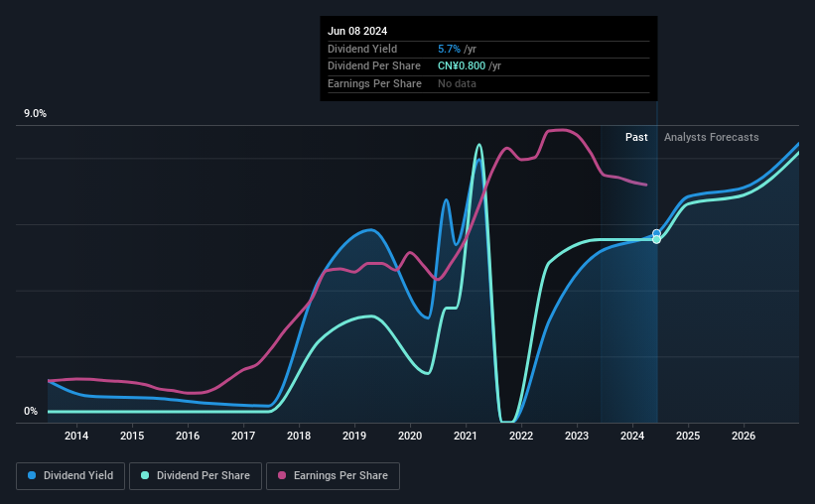The height and width of the screenshot is (504, 815).
Task: Click the Past section label
Action: (636, 137)
